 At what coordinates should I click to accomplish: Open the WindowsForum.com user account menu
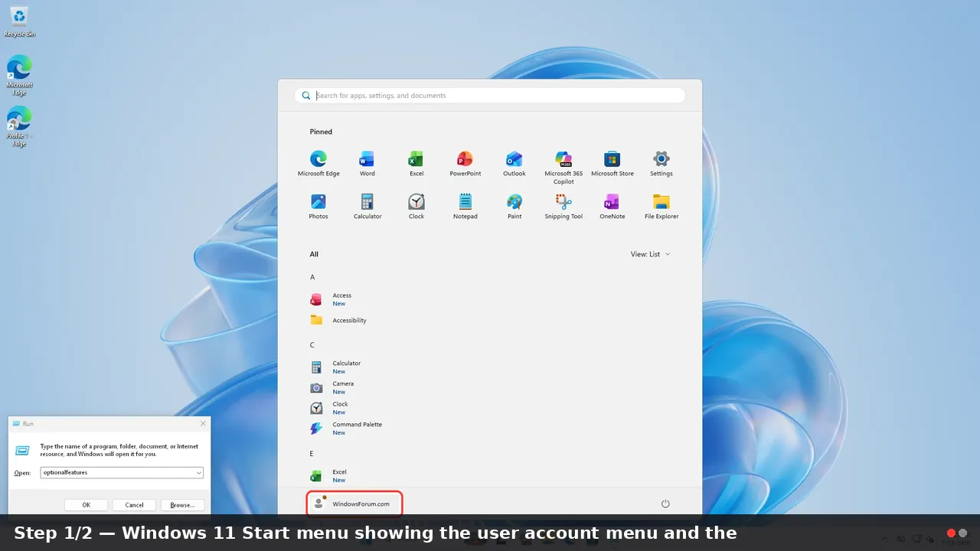[x=354, y=504]
